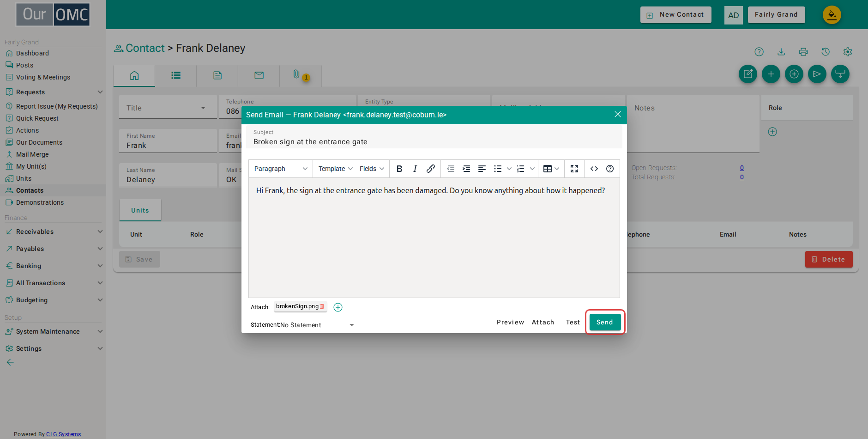868x439 pixels.
Task: Switch to the attachments tab with paperclip
Action: 300,75
